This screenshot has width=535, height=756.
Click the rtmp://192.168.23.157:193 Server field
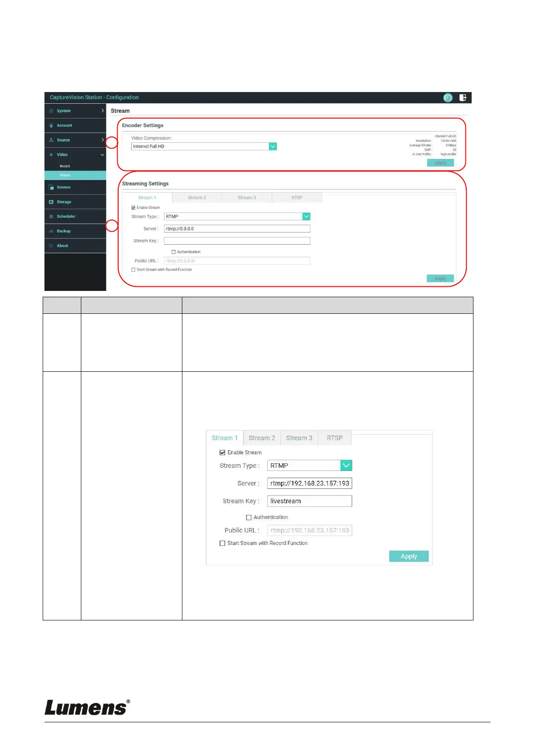pos(310,483)
